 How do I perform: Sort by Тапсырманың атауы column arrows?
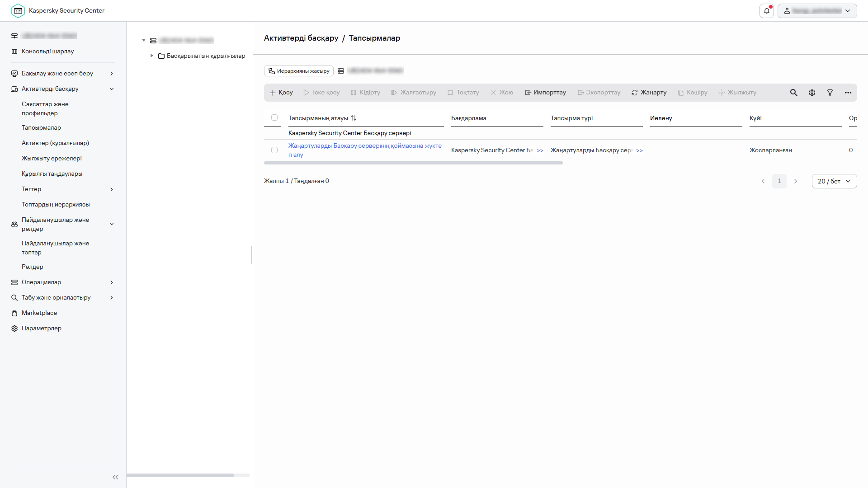click(x=354, y=118)
